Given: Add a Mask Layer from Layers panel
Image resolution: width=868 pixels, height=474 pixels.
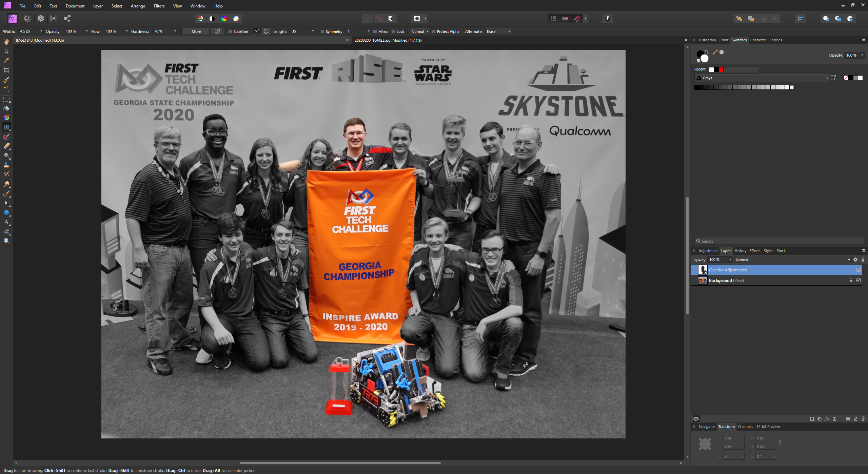Looking at the screenshot, I should pyautogui.click(x=812, y=419).
